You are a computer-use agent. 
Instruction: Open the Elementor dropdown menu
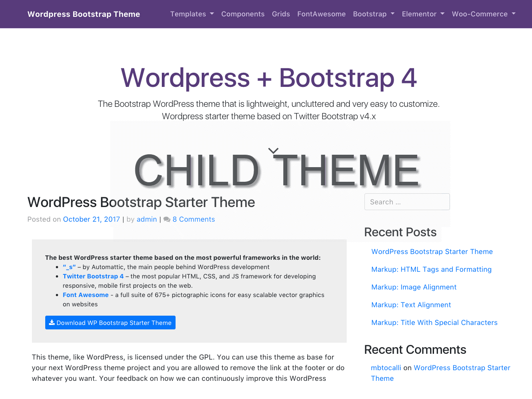point(423,14)
